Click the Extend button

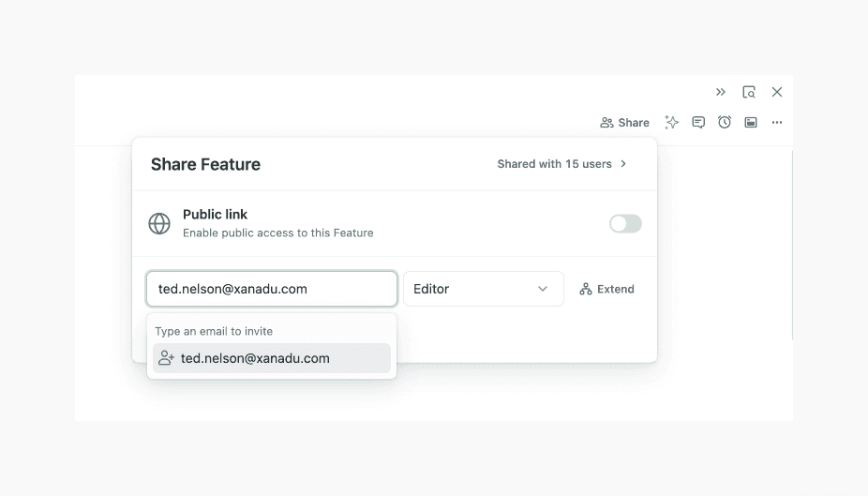[x=607, y=289]
